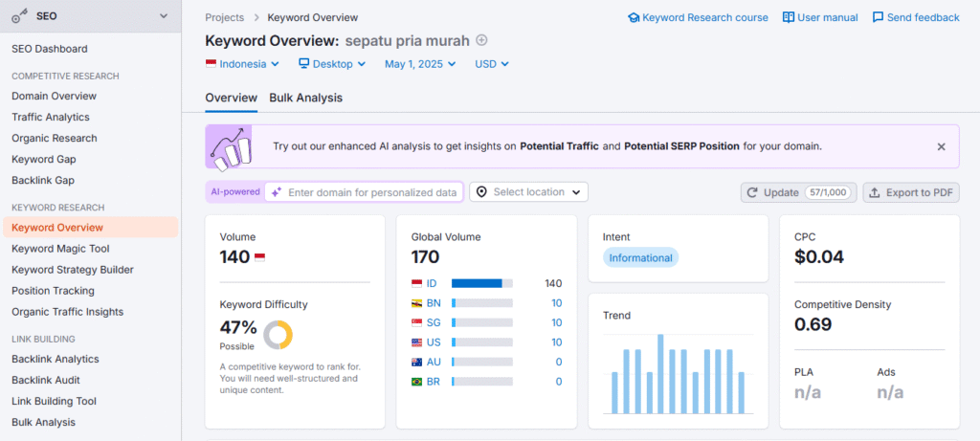Click the upload icon on Export to PDF
This screenshot has width=980, height=441.
click(x=875, y=192)
